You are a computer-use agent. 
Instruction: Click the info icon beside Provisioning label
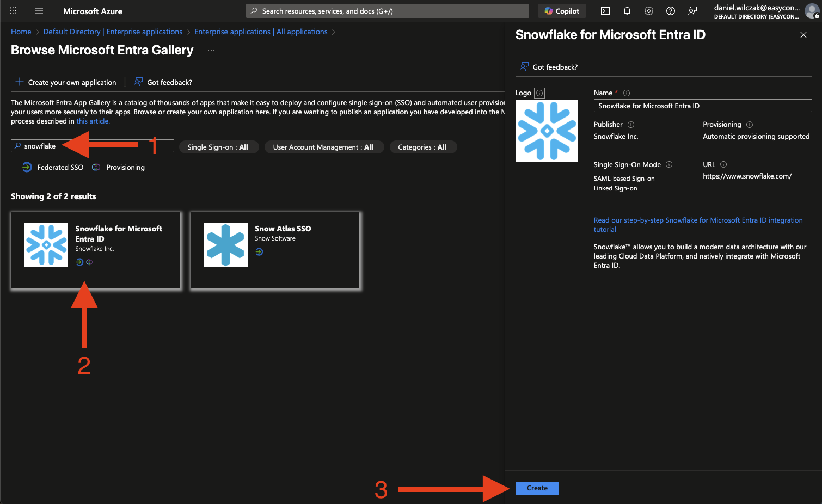pyautogui.click(x=749, y=125)
